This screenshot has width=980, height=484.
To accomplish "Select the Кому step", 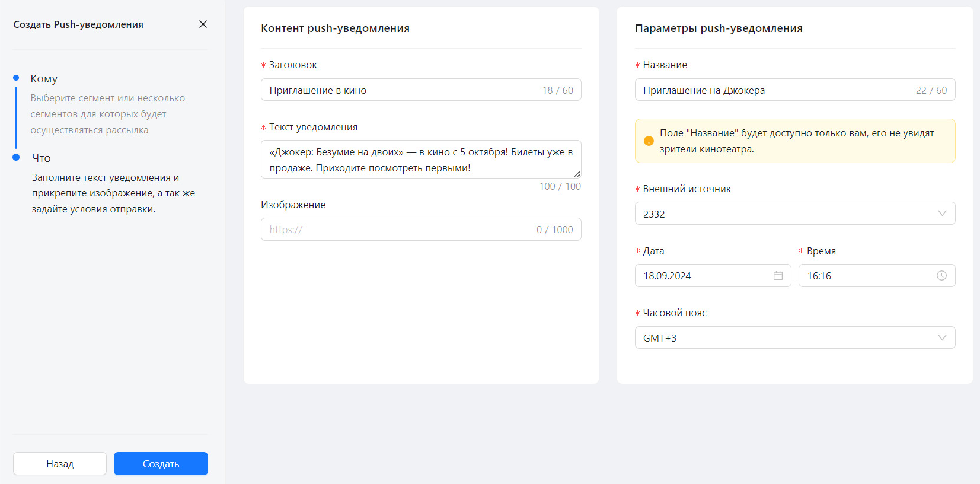I will pyautogui.click(x=44, y=79).
